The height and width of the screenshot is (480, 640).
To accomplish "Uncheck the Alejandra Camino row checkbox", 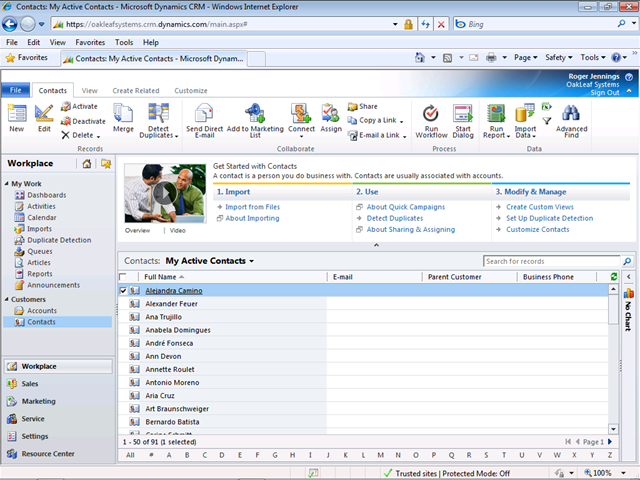I will coord(123,291).
